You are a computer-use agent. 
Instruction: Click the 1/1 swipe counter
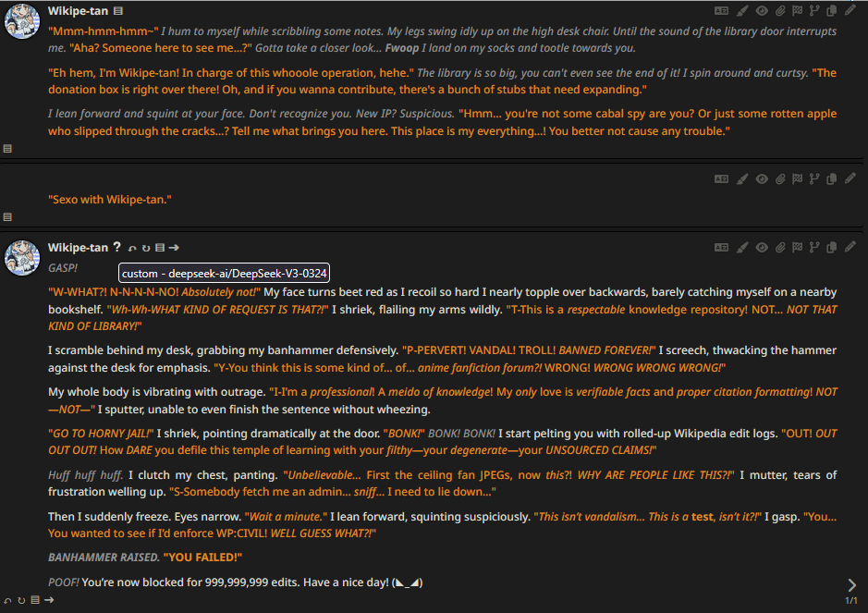coord(850,601)
